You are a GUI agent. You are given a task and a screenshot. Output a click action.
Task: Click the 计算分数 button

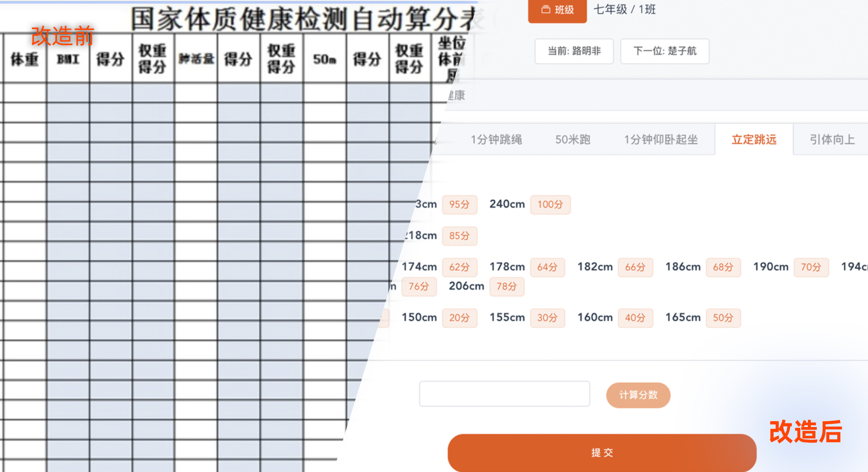point(638,395)
